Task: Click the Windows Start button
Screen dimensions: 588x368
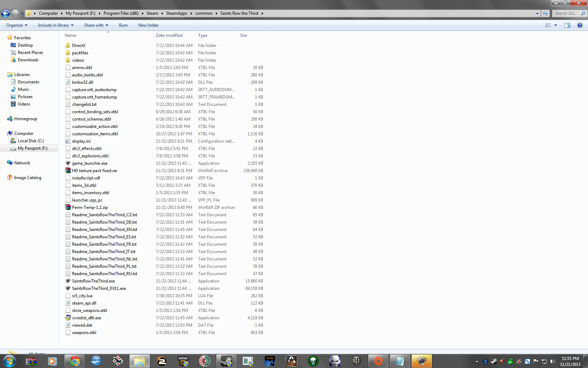Action: click(x=9, y=361)
